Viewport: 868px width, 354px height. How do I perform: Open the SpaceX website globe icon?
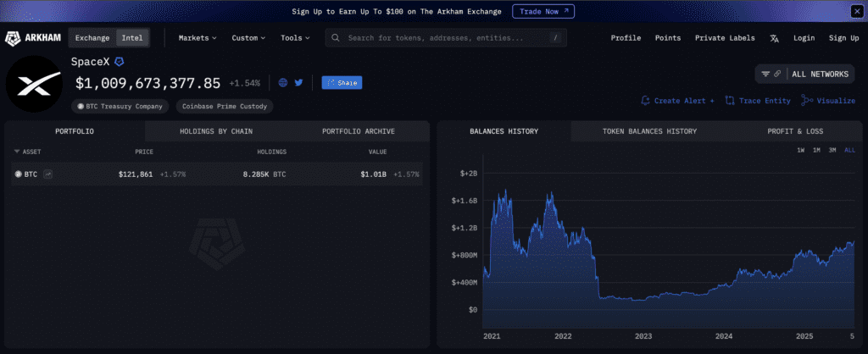(x=283, y=83)
